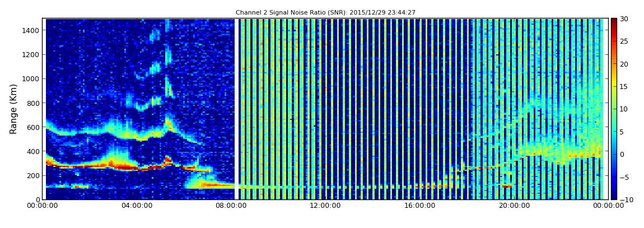Click the x-axis time label '12:00:00'
Viewport: 644px width, 228px height.
325,206
